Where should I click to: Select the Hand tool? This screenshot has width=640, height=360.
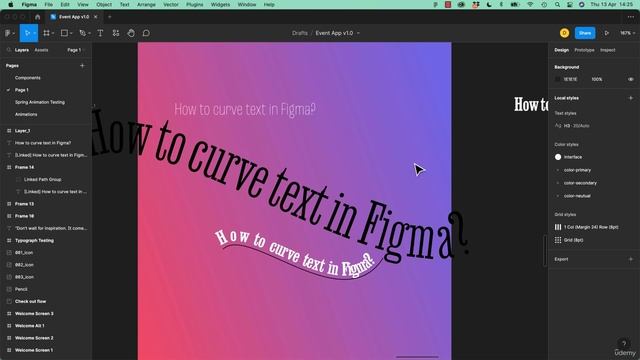[x=131, y=33]
